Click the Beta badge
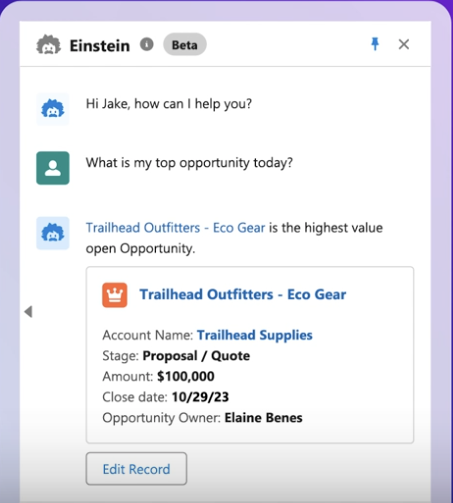453x503 pixels. (185, 44)
